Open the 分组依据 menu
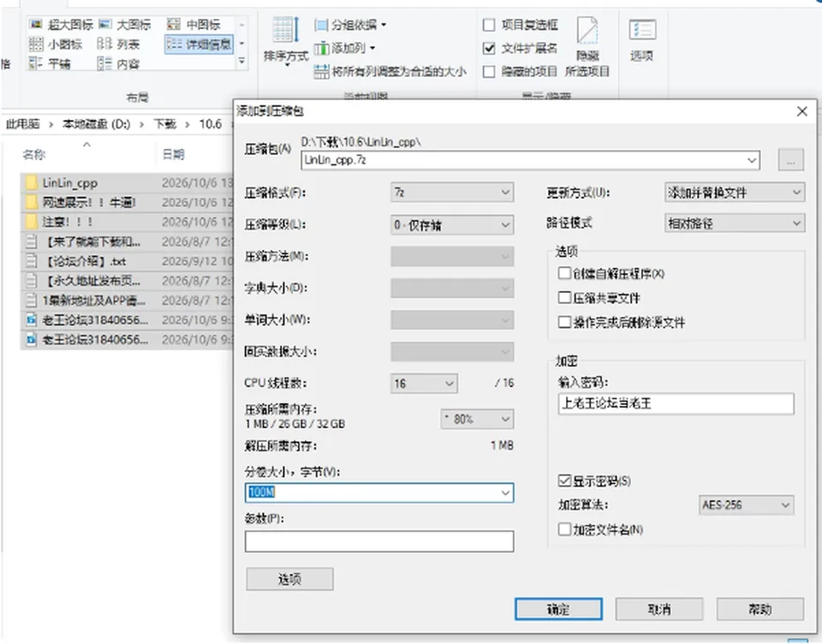This screenshot has width=822, height=644. [350, 25]
